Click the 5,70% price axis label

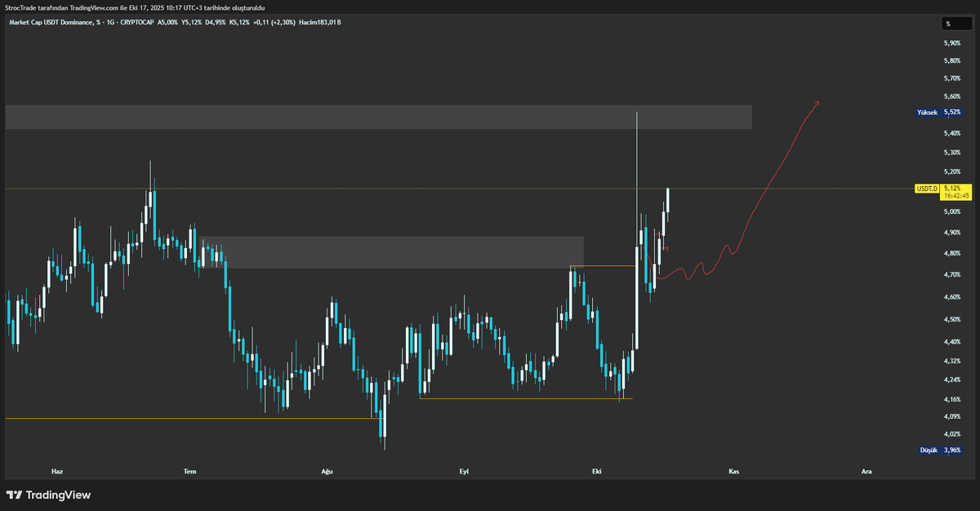click(x=952, y=79)
